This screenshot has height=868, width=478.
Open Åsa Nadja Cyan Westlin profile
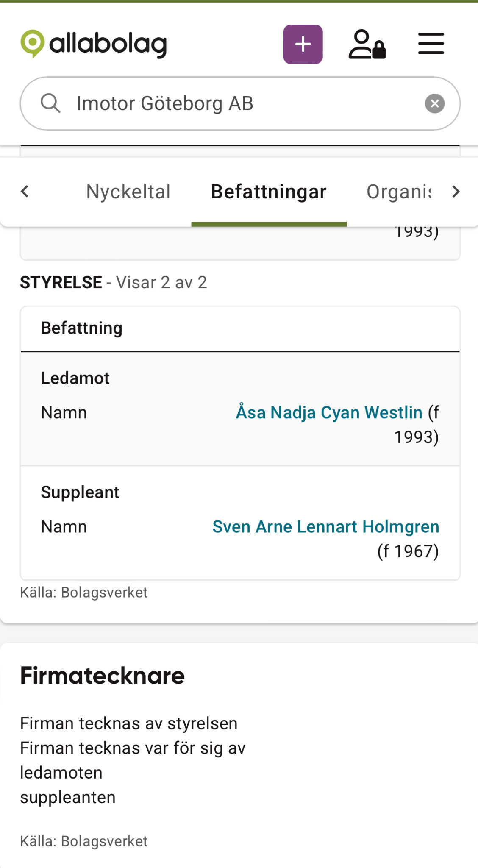(x=329, y=412)
